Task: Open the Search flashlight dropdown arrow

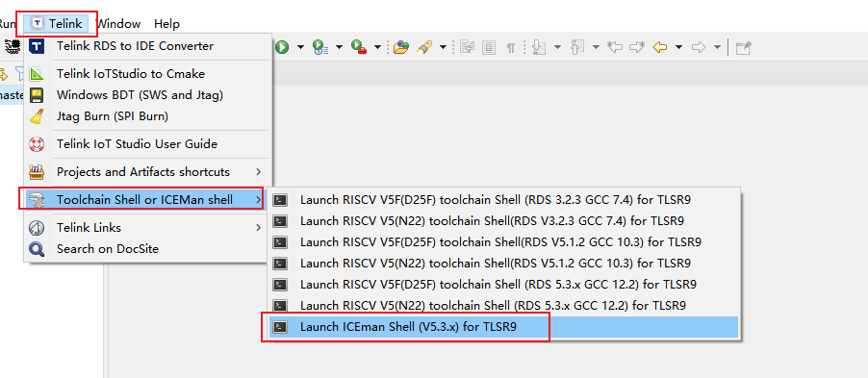Action: click(443, 47)
